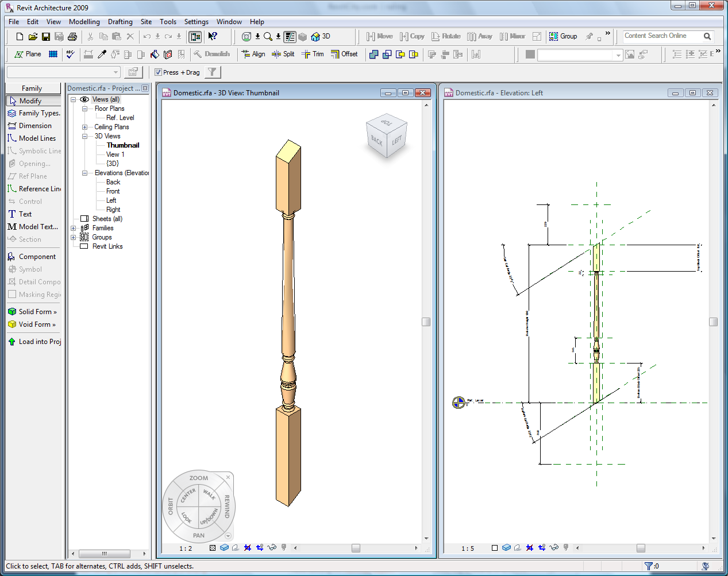Image resolution: width=728 pixels, height=576 pixels.
Task: Select the Align tool
Action: tap(253, 54)
